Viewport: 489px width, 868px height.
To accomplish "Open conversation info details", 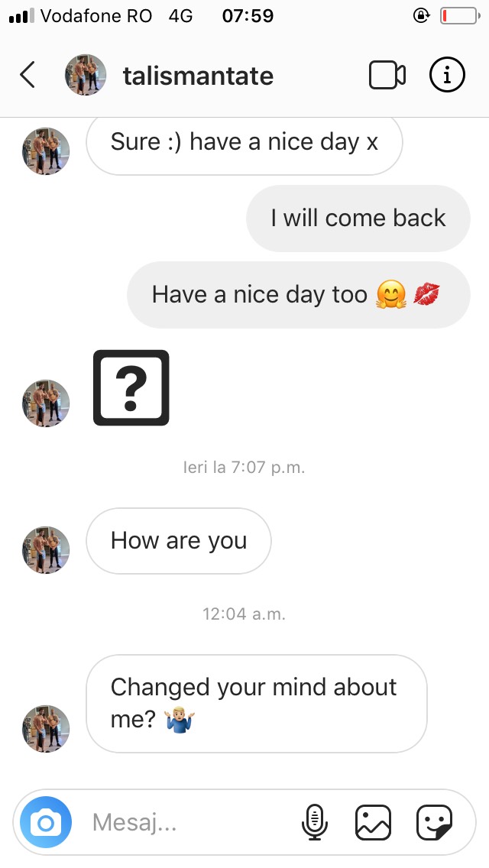I will (x=447, y=75).
